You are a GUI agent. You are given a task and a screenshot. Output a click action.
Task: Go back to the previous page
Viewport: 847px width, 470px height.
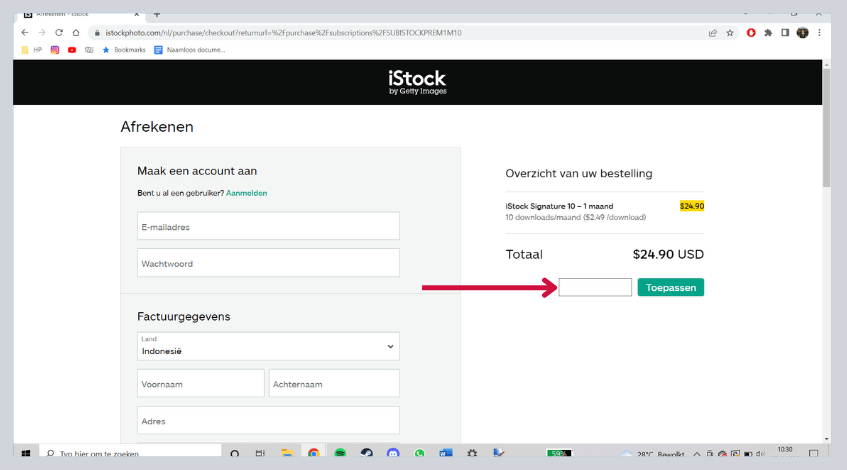[25, 33]
